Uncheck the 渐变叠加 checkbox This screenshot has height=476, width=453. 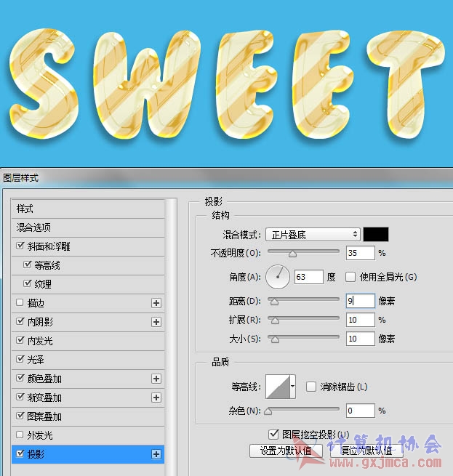pos(20,397)
